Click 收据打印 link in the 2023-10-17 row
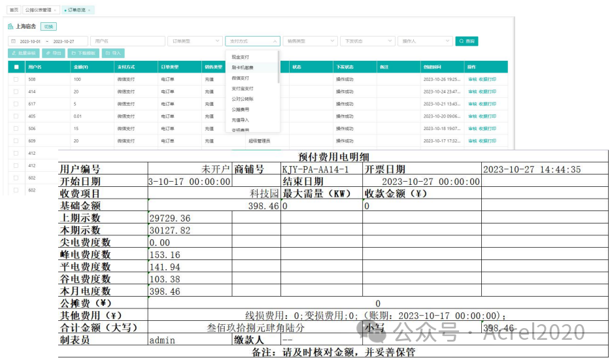Image resolution: width=610 pixels, height=364 pixels. coord(488,141)
